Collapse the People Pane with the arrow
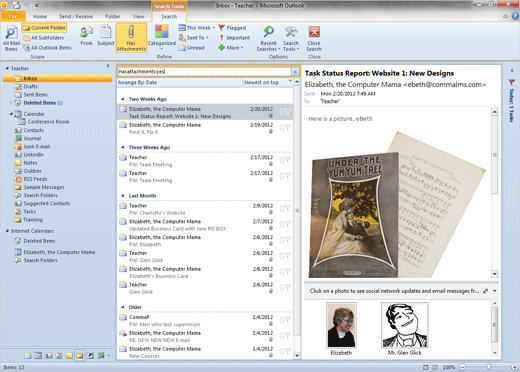This screenshot has height=372, width=520. [x=495, y=291]
